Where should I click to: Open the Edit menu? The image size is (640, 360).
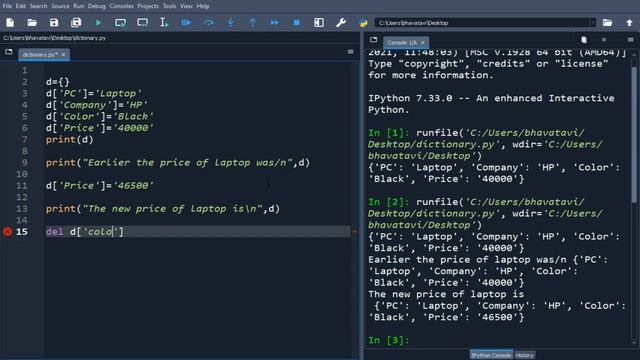20,6
